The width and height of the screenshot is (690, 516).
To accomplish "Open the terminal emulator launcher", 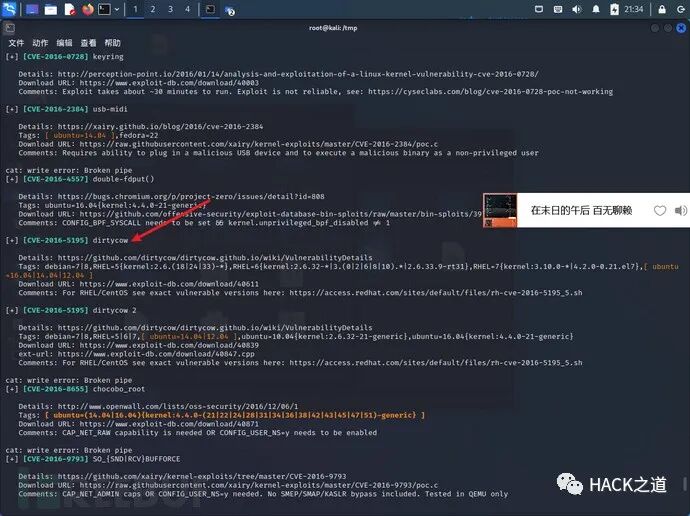I will click(104, 9).
